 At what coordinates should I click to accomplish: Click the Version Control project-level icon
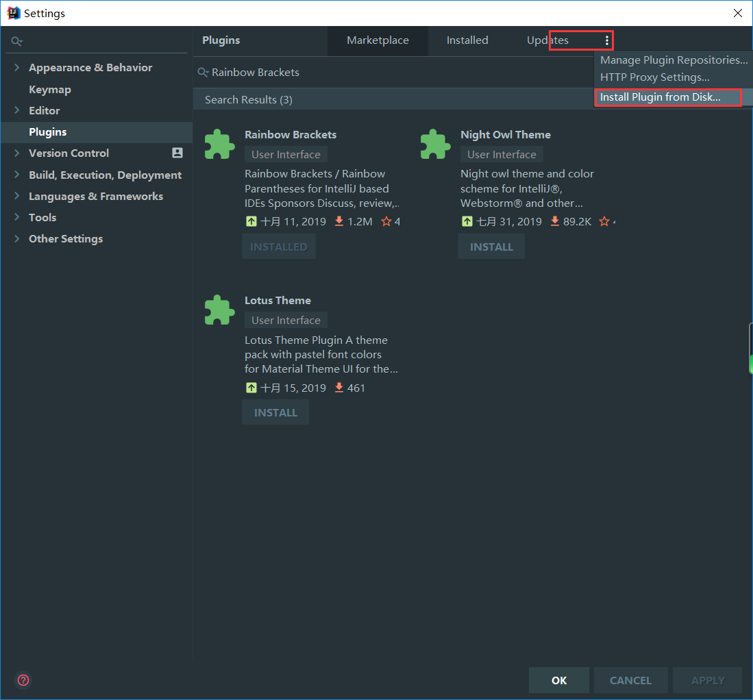(x=177, y=153)
